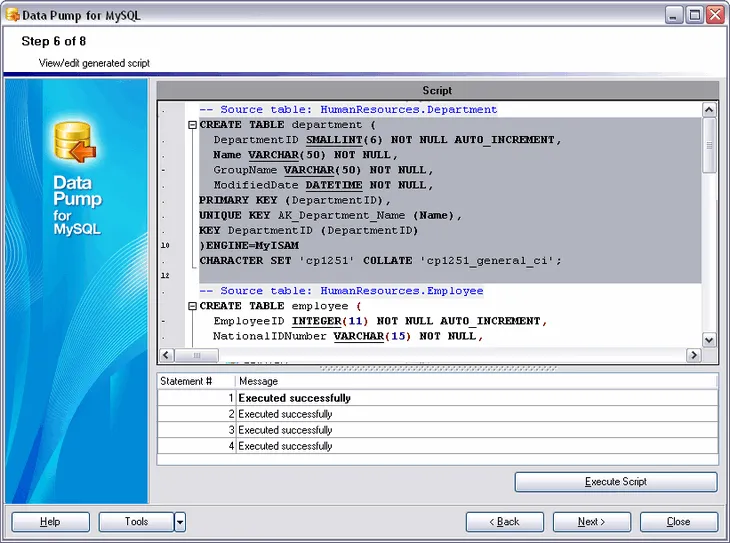Click the UNIQUE KEY AK_Department_Name line

[x=331, y=216]
